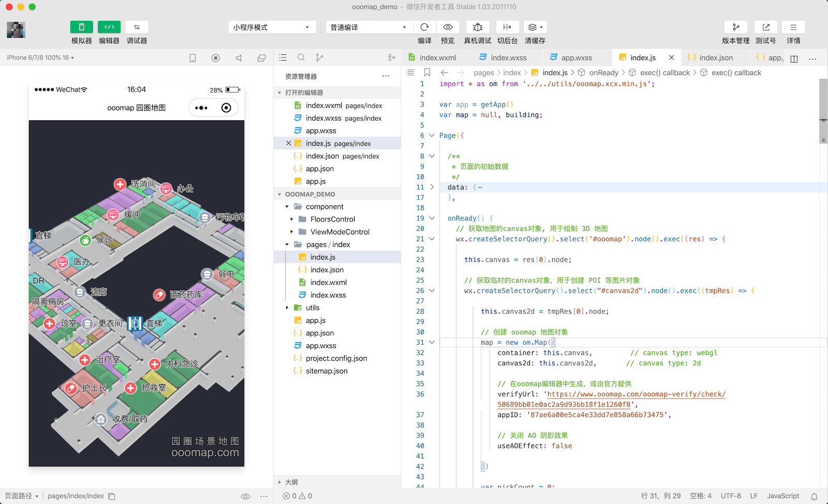Click the 直梯 elevator marker on map
Screen dimensions: 828x504
(x=135, y=323)
